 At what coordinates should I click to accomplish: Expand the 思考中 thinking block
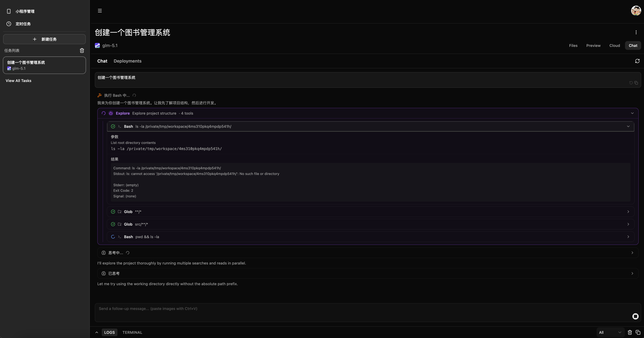[x=368, y=253]
